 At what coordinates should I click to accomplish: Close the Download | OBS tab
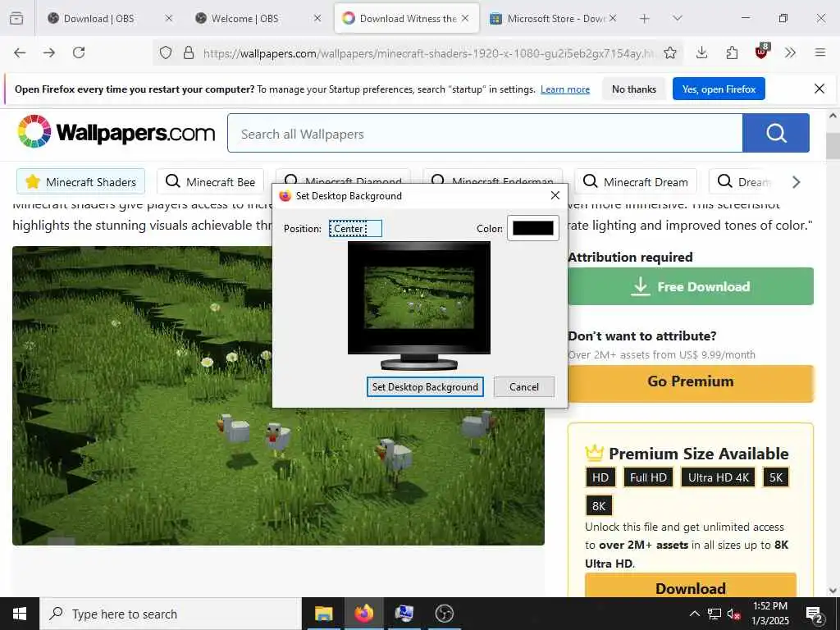[169, 18]
